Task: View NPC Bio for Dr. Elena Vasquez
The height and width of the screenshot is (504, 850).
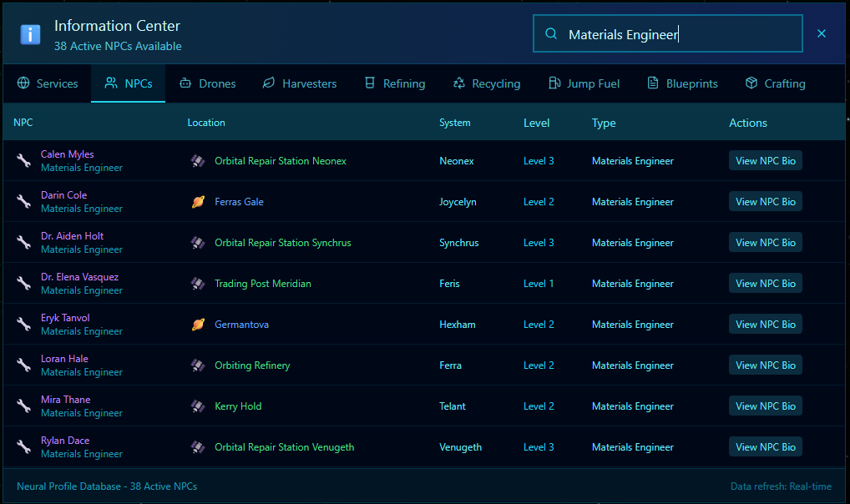Action: click(x=765, y=284)
